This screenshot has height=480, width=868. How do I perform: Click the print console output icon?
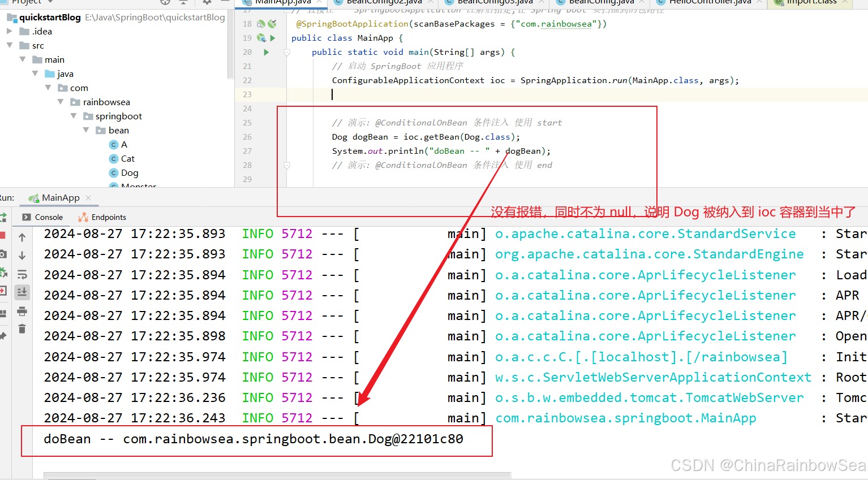(x=22, y=311)
